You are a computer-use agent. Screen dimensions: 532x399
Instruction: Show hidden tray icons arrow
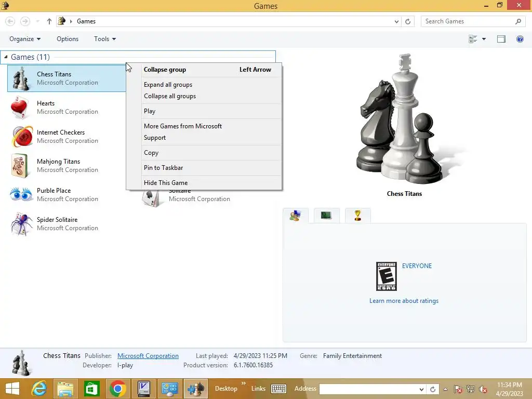445,389
